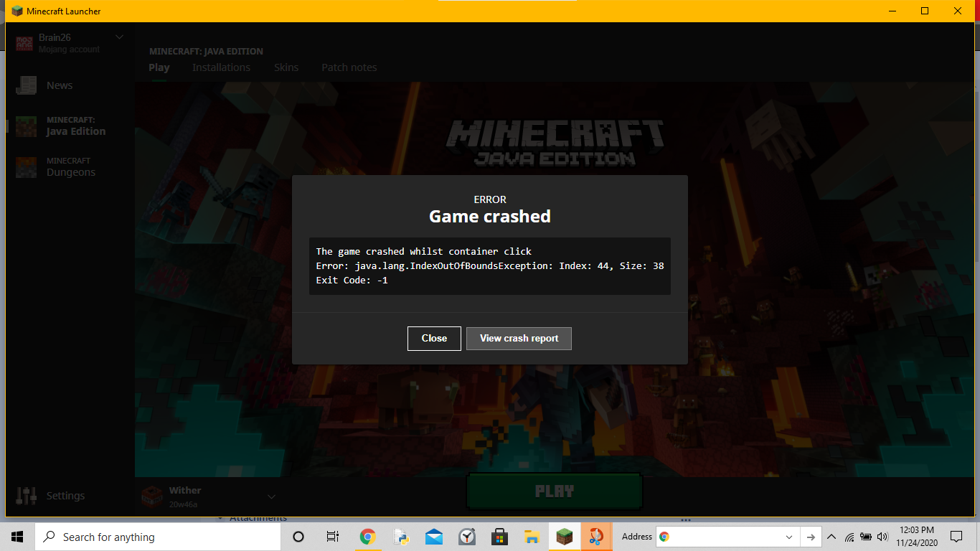Open the Installations tab
This screenshot has height=551, width=980.
click(x=221, y=67)
